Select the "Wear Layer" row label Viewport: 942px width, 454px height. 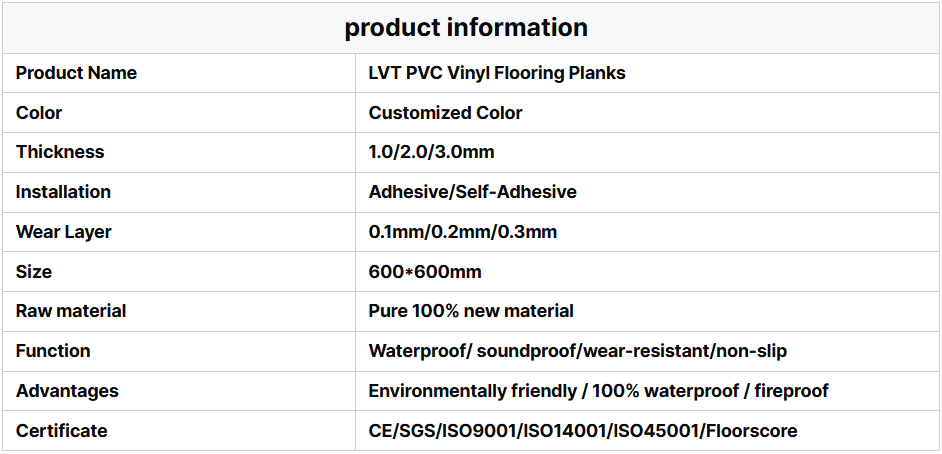click(64, 232)
